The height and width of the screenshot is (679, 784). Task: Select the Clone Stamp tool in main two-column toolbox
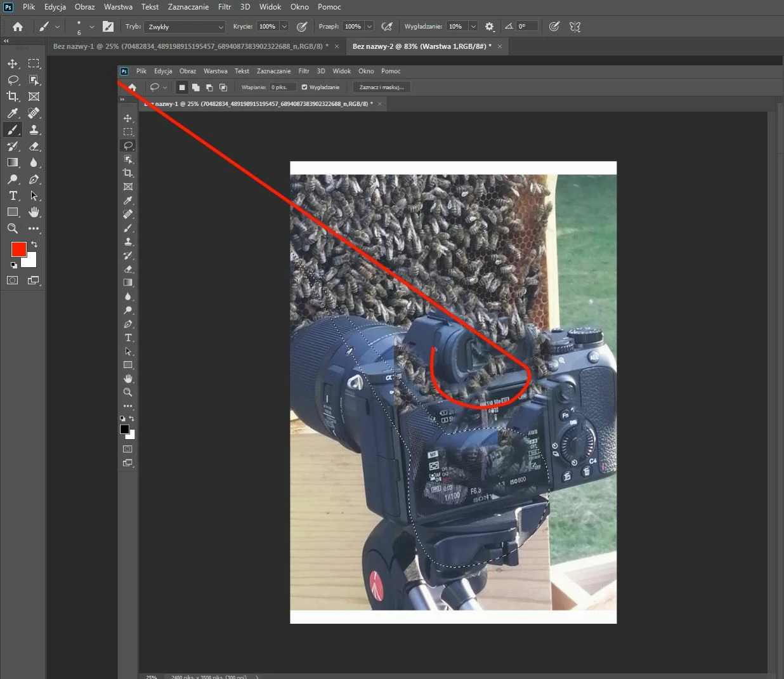pos(34,129)
